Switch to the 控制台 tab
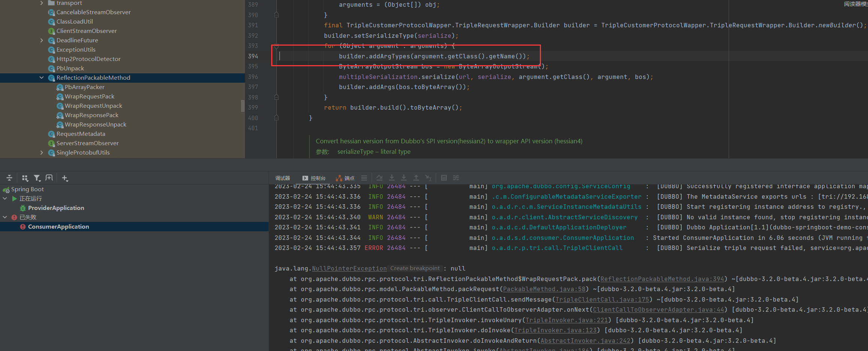868x351 pixels. [314, 178]
